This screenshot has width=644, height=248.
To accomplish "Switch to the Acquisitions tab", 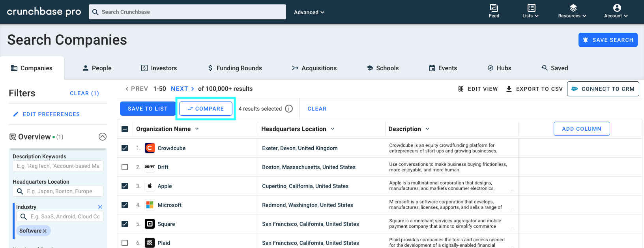I will point(314,68).
